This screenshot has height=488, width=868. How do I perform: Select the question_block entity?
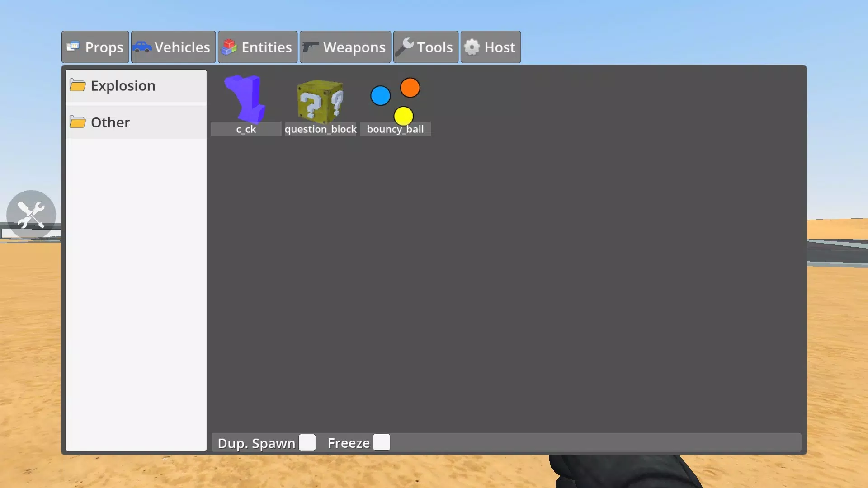click(x=320, y=104)
